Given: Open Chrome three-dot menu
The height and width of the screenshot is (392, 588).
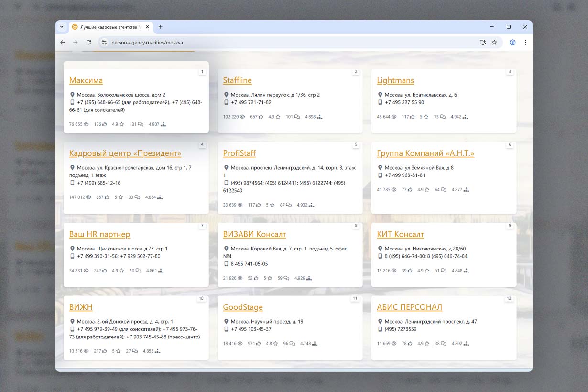Looking at the screenshot, I should coord(525,43).
